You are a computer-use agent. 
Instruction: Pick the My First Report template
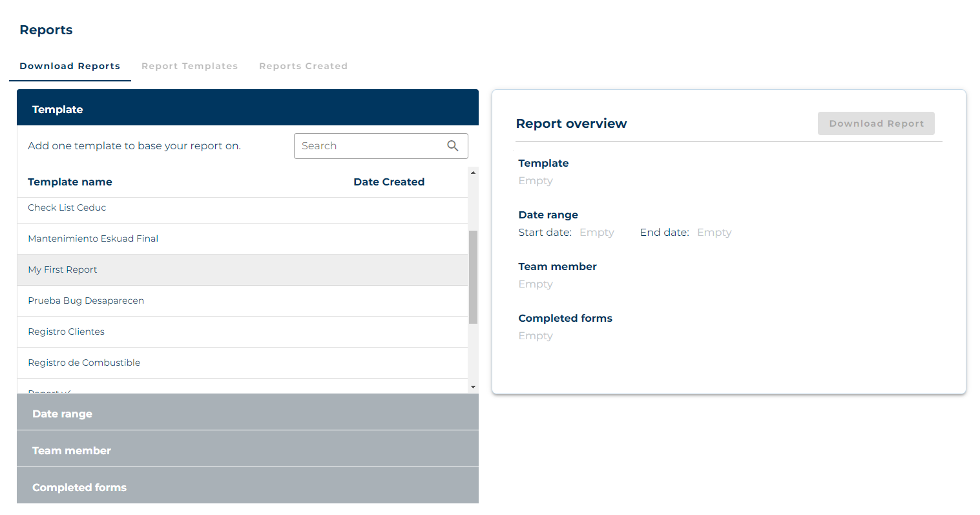(63, 269)
